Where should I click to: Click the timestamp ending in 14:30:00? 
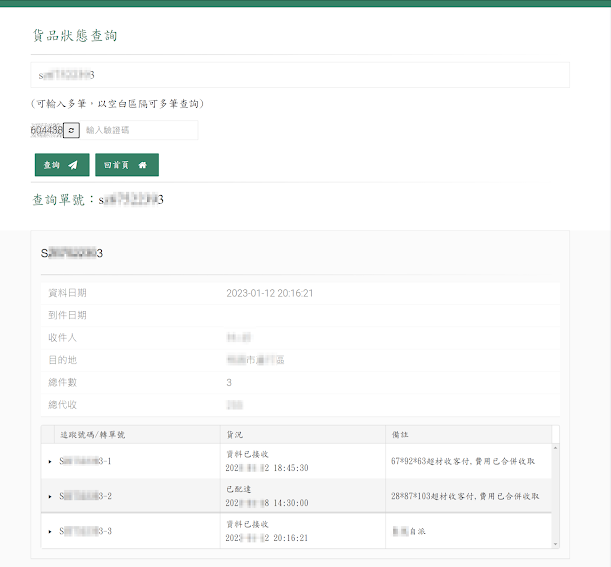coord(267,503)
